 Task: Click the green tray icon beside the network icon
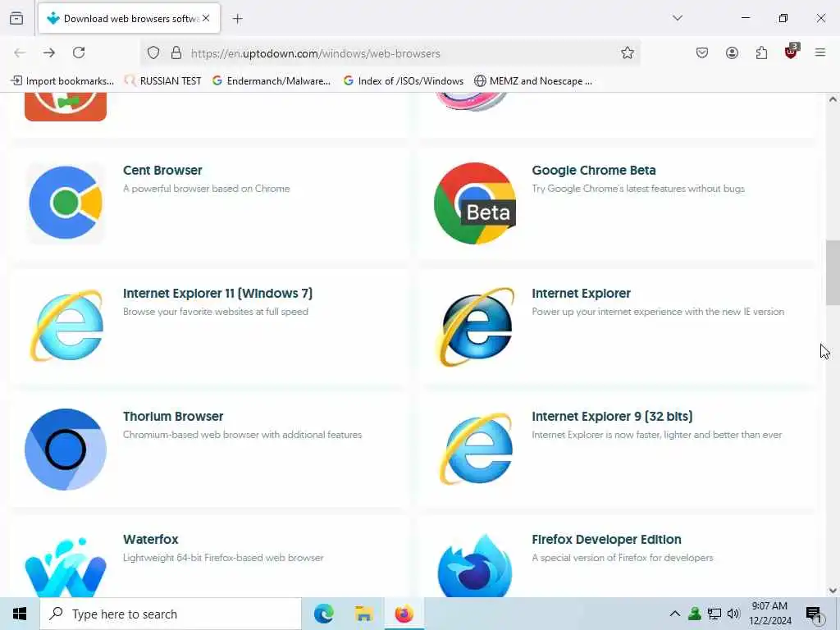695,614
